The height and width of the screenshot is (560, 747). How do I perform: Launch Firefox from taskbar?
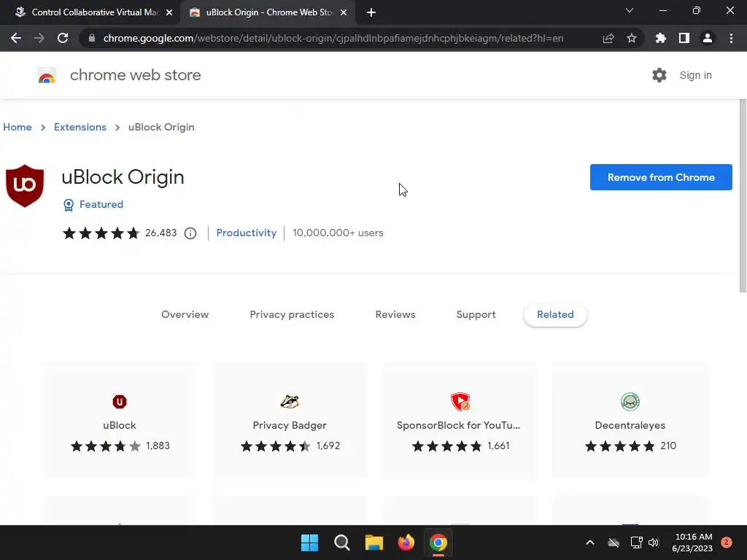click(x=406, y=542)
